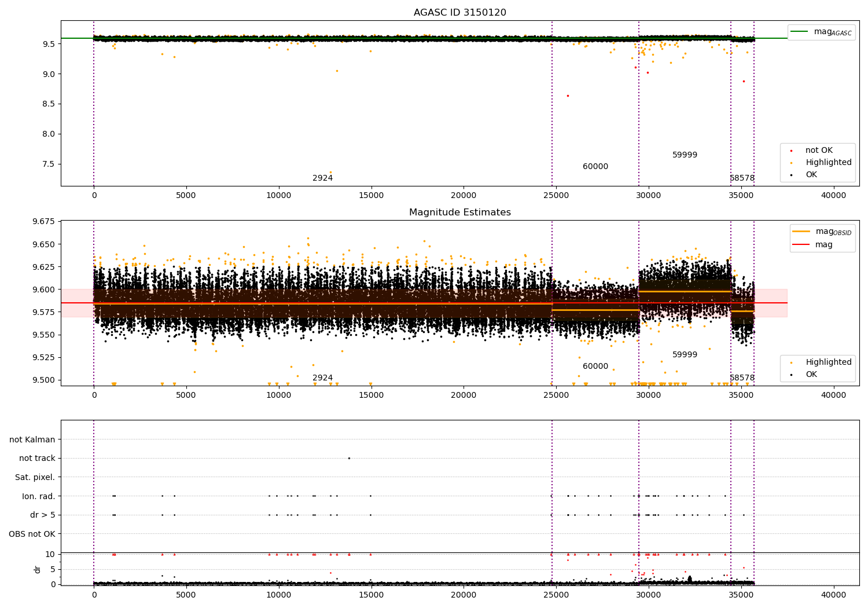Viewport: 868px width, 608px height.
Task: Click the '60000' annotation in middle plot
Action: click(x=595, y=367)
